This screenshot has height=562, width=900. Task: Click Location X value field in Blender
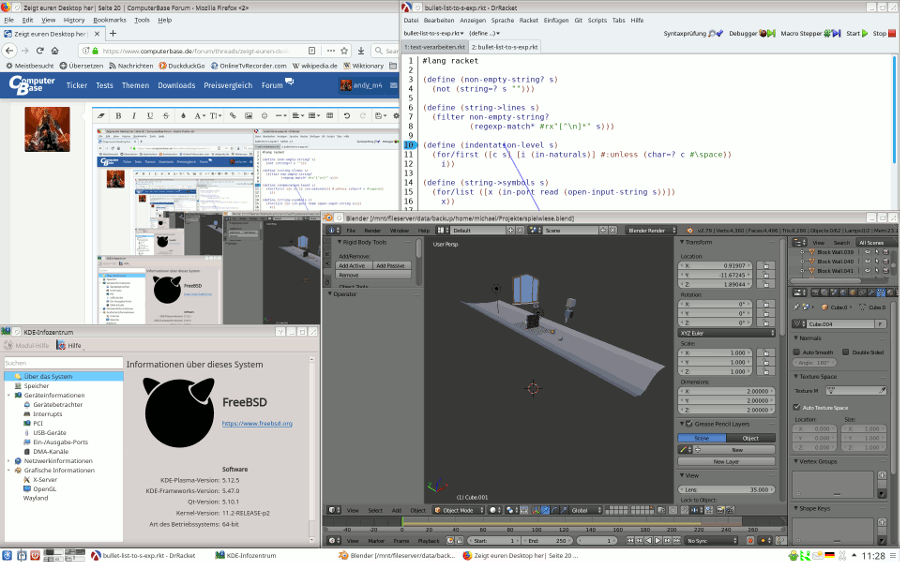[714, 266]
